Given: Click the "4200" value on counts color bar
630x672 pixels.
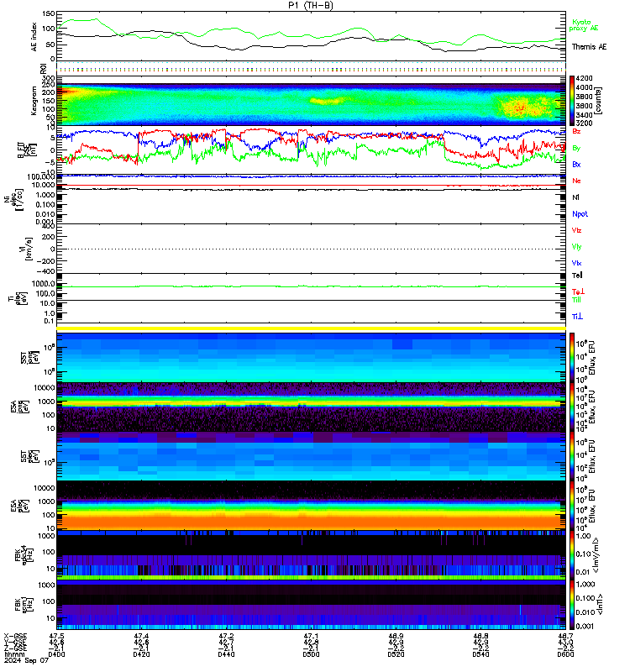Looking at the screenshot, I should coord(584,78).
